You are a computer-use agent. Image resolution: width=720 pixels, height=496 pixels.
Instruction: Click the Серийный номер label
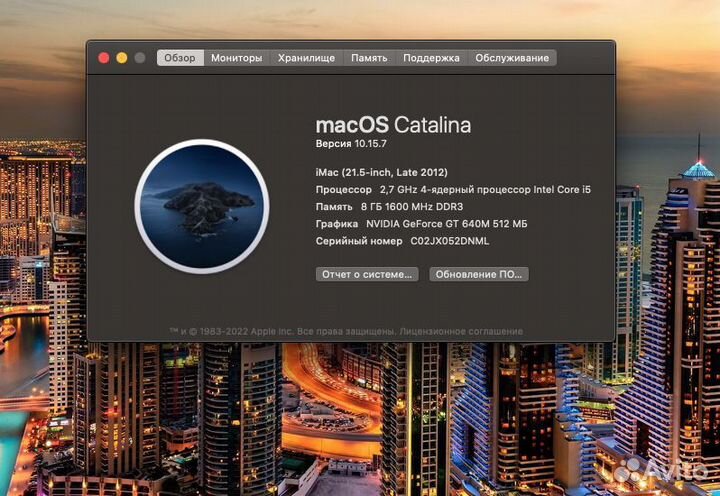tap(359, 241)
